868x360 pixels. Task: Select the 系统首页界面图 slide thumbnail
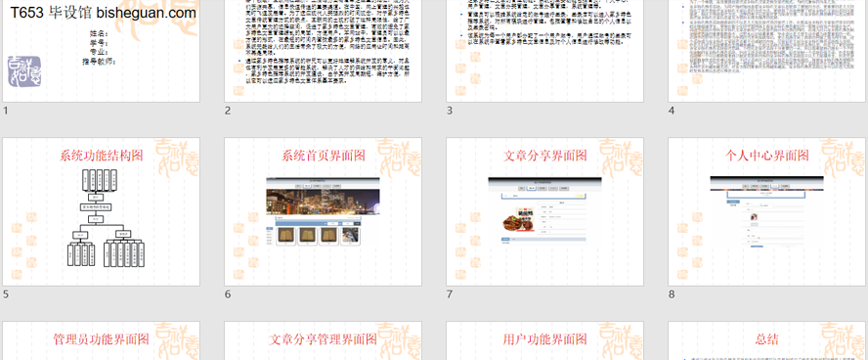pyautogui.click(x=324, y=211)
